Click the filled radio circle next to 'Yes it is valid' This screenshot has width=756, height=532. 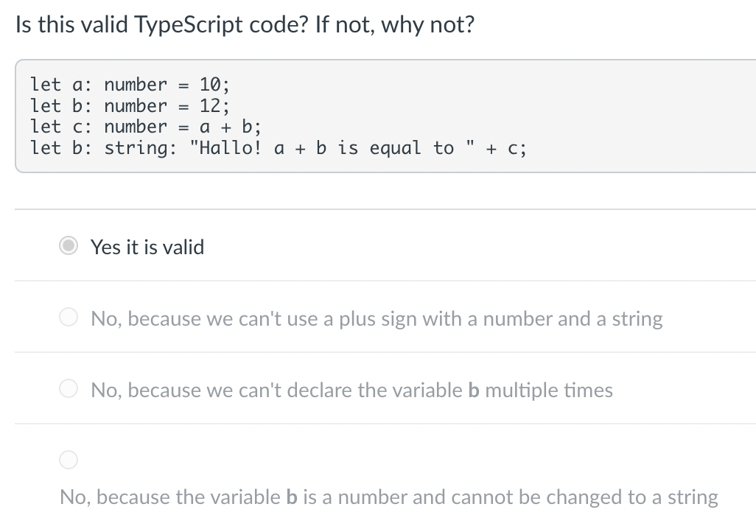click(69, 246)
